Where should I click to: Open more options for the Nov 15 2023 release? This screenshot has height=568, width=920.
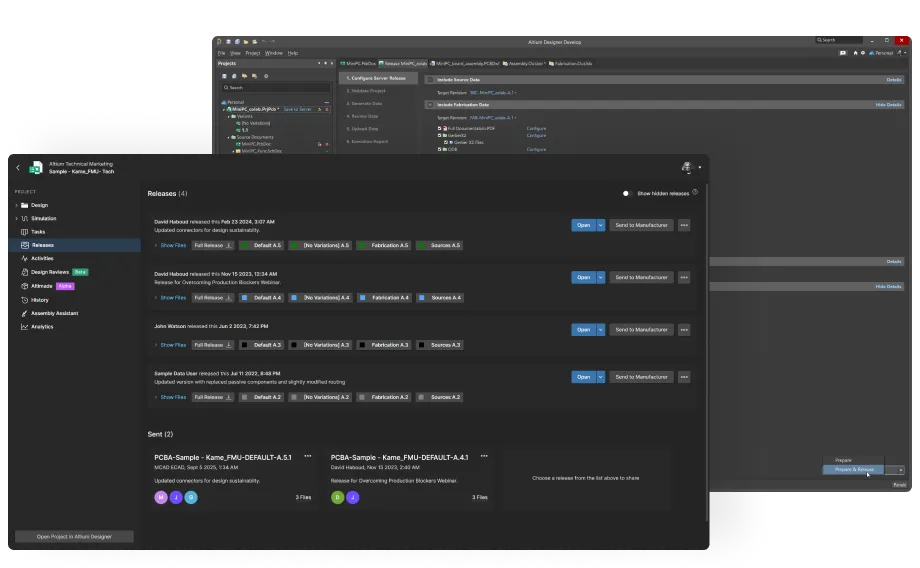pos(684,278)
